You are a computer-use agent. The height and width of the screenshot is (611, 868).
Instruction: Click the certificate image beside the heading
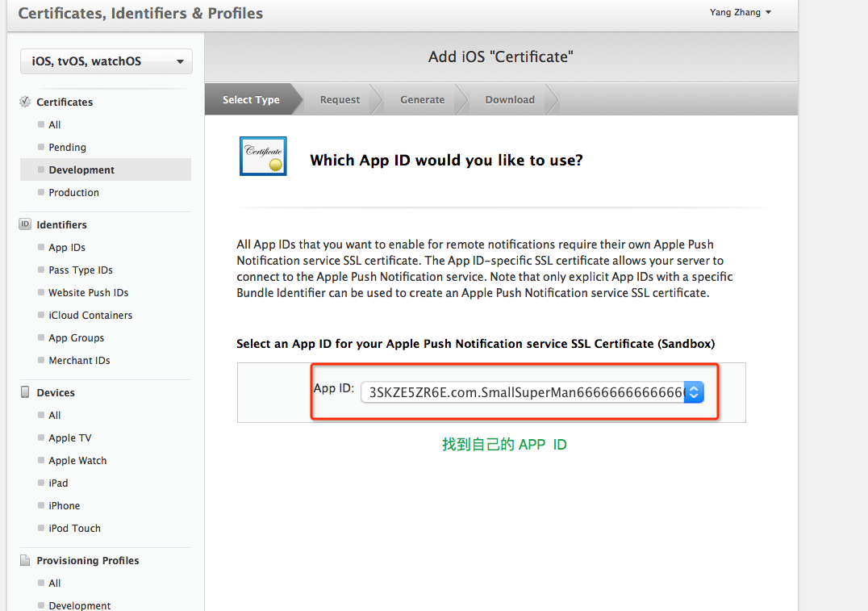click(263, 157)
